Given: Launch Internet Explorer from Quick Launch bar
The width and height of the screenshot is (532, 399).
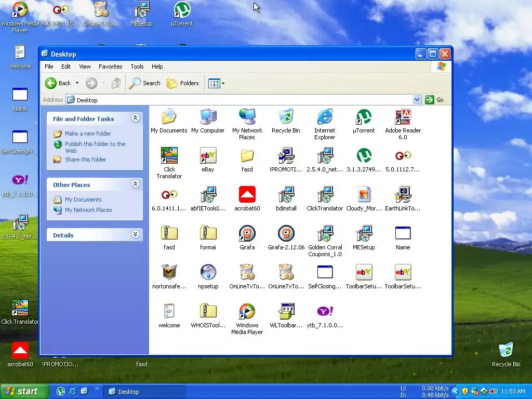Looking at the screenshot, I should pyautogui.click(x=73, y=391).
